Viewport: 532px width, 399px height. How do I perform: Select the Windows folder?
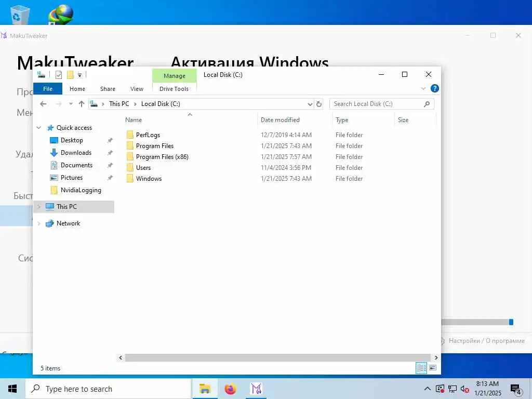coord(149,179)
